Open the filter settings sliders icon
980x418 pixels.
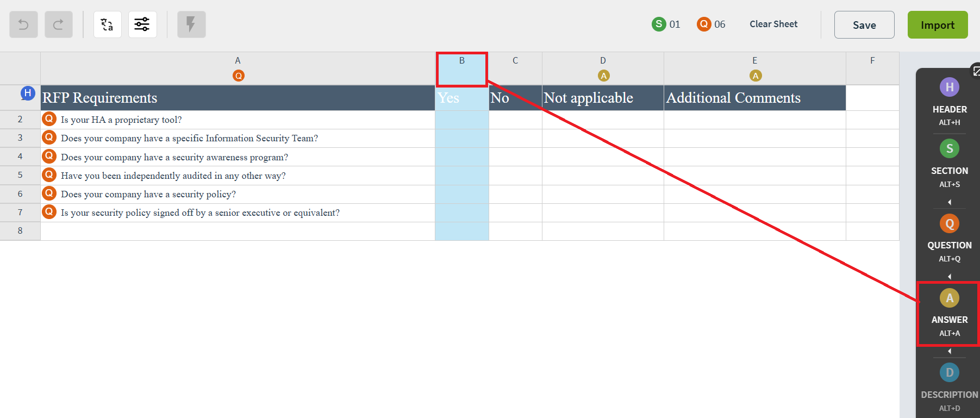click(142, 24)
